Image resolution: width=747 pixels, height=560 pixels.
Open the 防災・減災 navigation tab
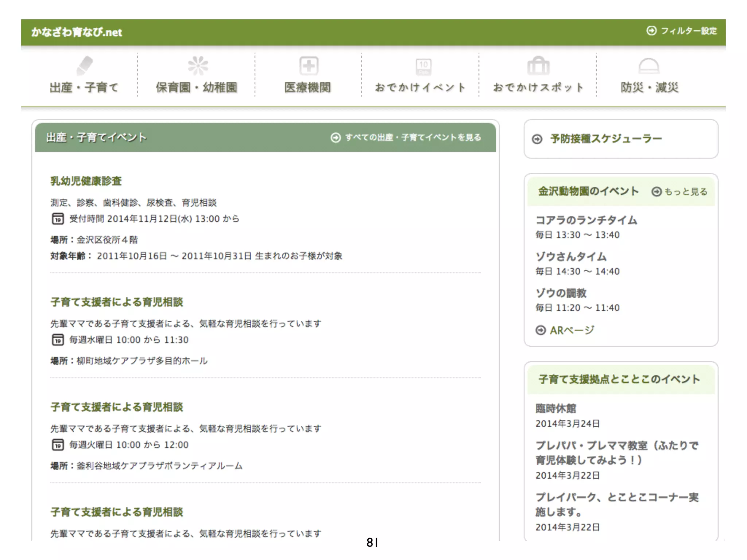649,87
